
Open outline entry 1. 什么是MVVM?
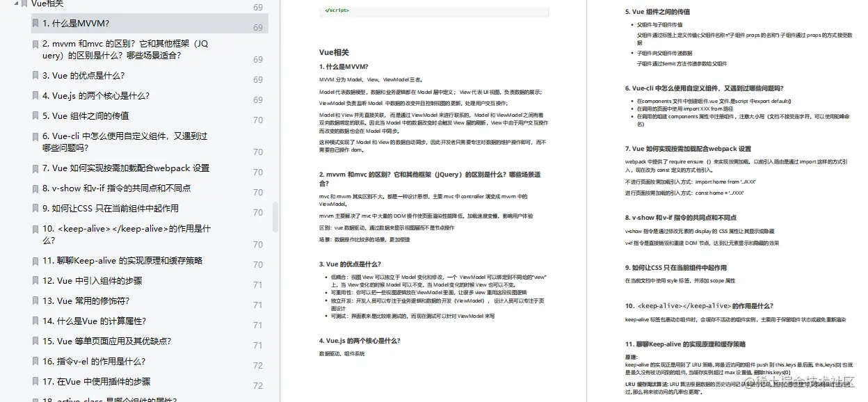pyautogui.click(x=76, y=23)
